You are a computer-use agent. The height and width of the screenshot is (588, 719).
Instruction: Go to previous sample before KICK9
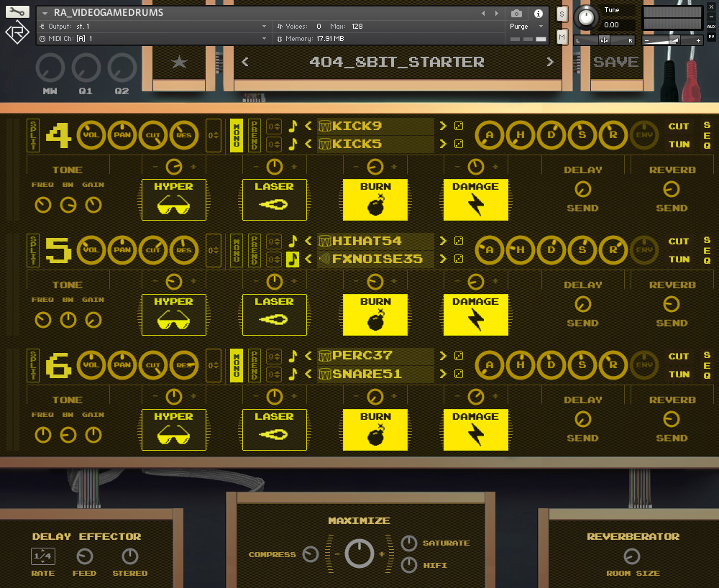pos(308,126)
